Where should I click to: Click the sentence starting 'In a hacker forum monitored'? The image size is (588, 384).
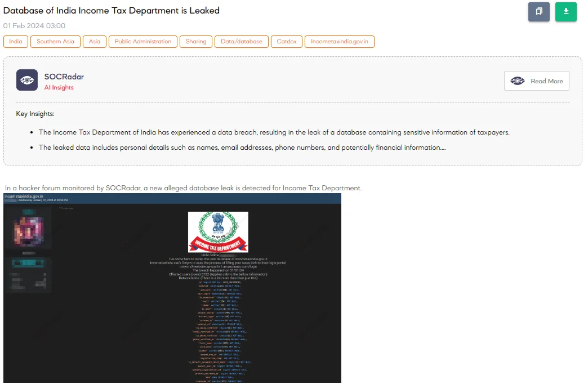click(x=184, y=188)
